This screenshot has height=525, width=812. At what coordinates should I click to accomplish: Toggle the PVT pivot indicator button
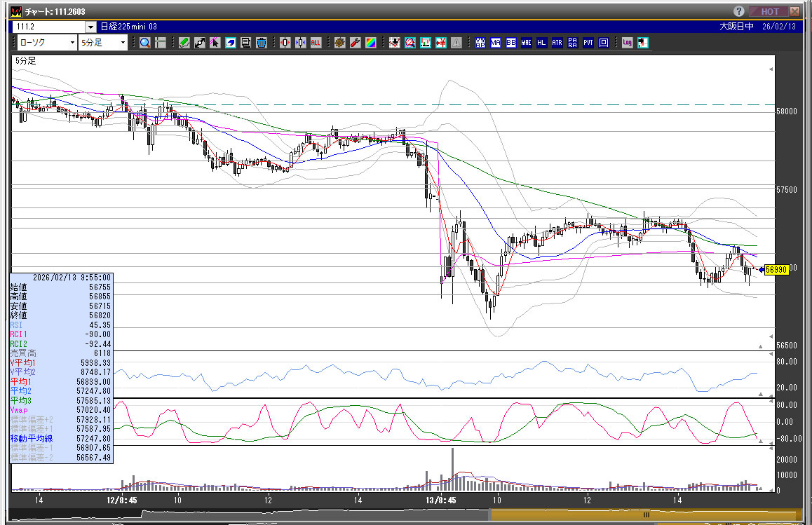(x=588, y=43)
